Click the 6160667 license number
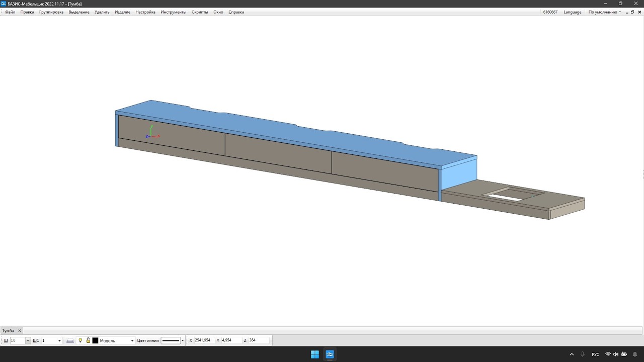The height and width of the screenshot is (362, 644). click(x=550, y=12)
